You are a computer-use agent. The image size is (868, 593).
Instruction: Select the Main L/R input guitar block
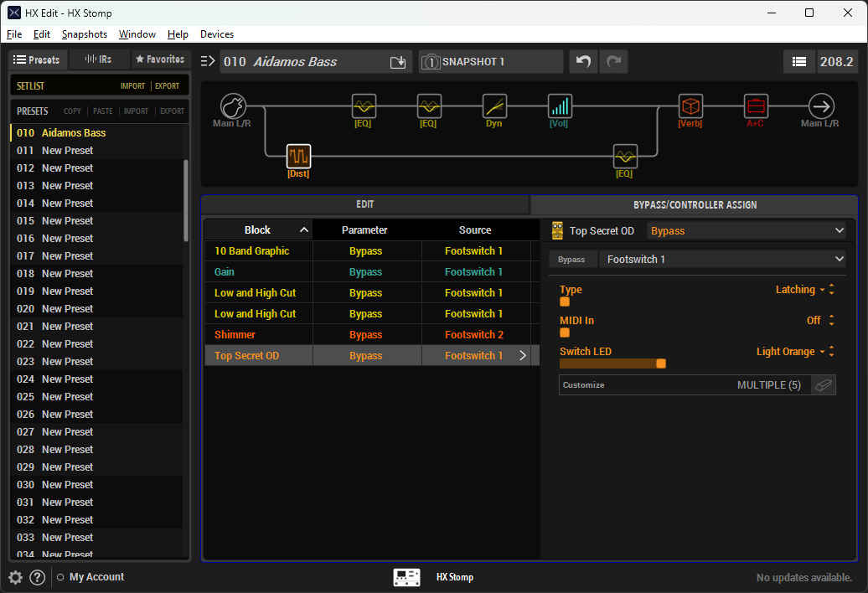pos(233,106)
